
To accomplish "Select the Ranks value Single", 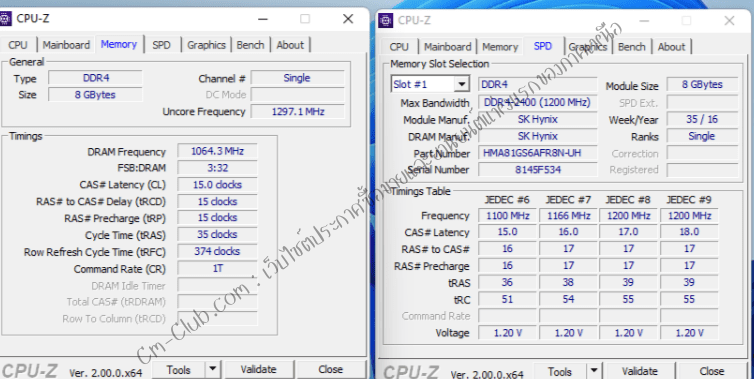I will pos(702,136).
